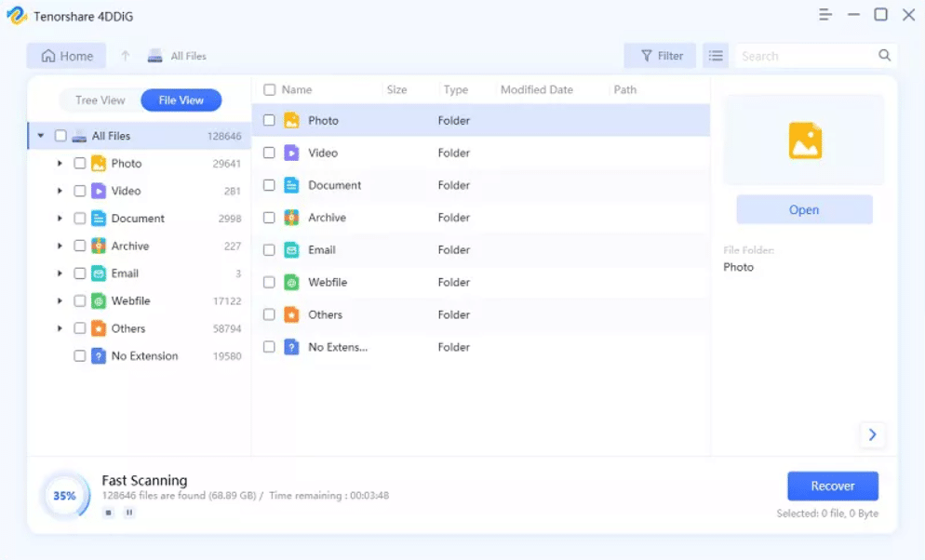Pause the scan with the pause icon
The width and height of the screenshot is (925, 560).
pyautogui.click(x=129, y=513)
